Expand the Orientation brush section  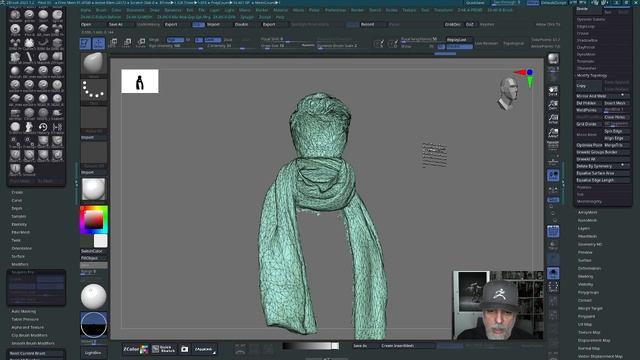point(22,248)
